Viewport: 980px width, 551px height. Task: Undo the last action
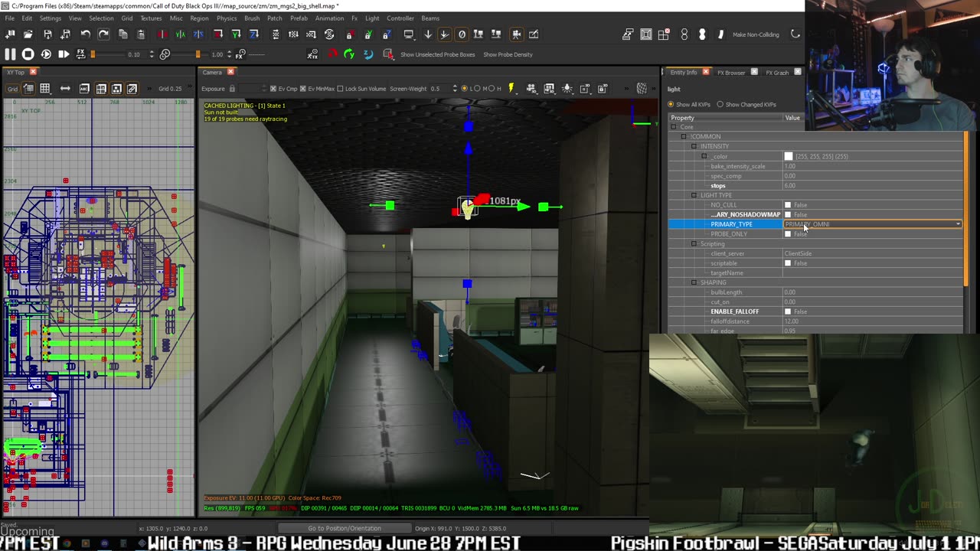(85, 34)
